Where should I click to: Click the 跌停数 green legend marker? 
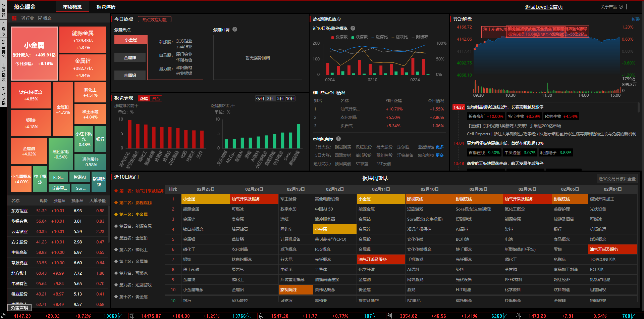[x=353, y=37]
